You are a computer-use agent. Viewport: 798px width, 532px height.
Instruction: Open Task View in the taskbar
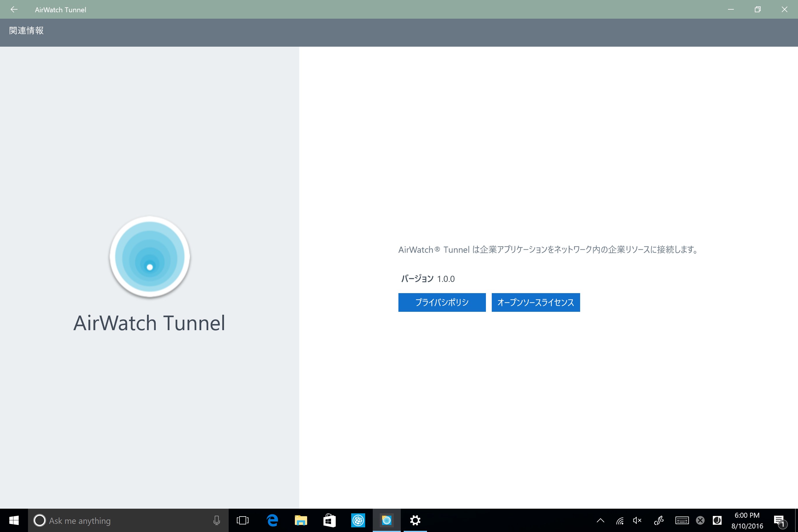(243, 520)
